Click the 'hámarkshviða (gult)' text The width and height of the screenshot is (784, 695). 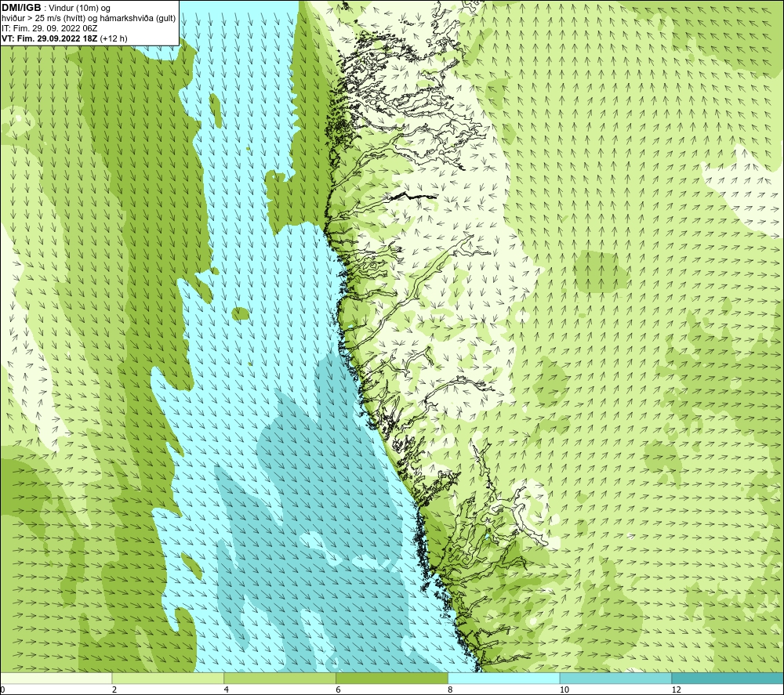137,19
